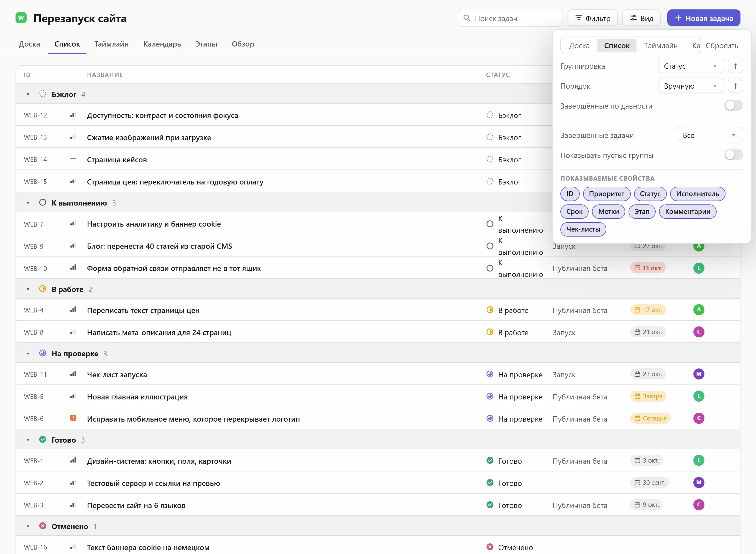Toggle Завершённые по давности switch
The image size is (756, 554).
[734, 106]
